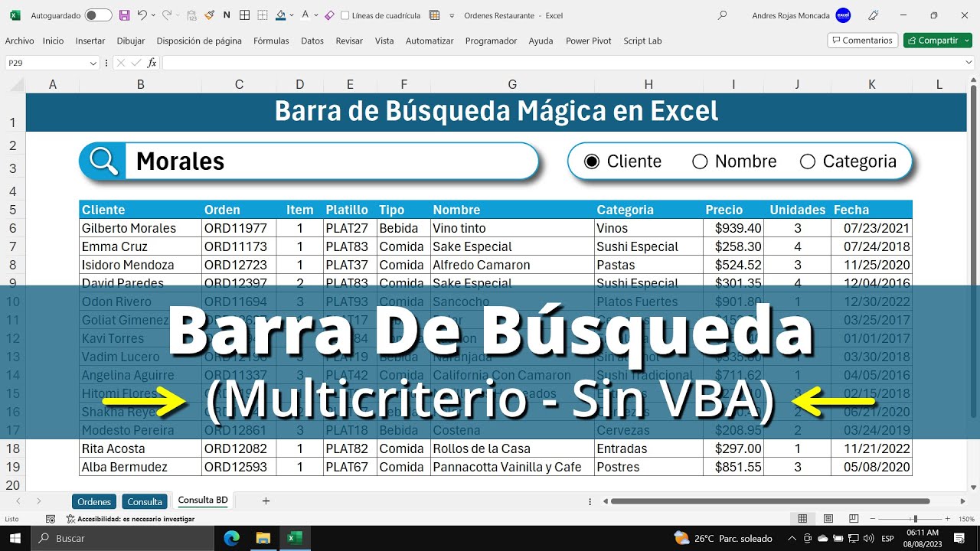Open the notification center icon
Viewport: 980px width, 551px height.
(959, 538)
